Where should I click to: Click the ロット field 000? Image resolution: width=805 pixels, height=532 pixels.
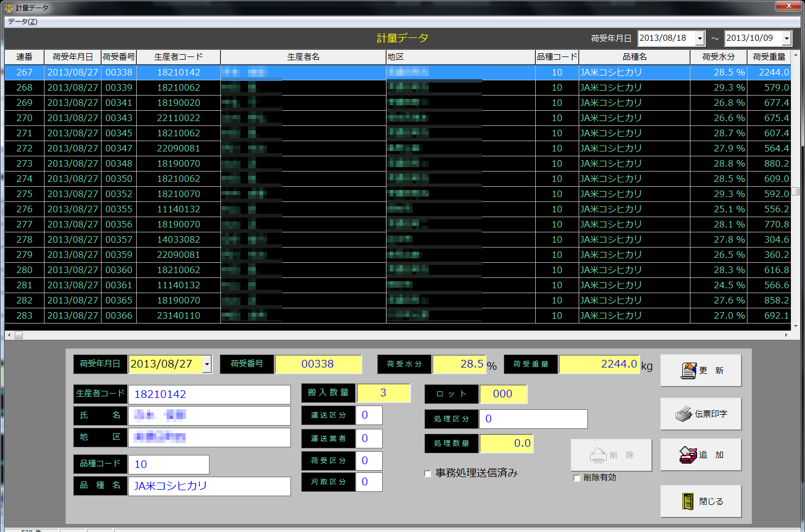pyautogui.click(x=503, y=394)
